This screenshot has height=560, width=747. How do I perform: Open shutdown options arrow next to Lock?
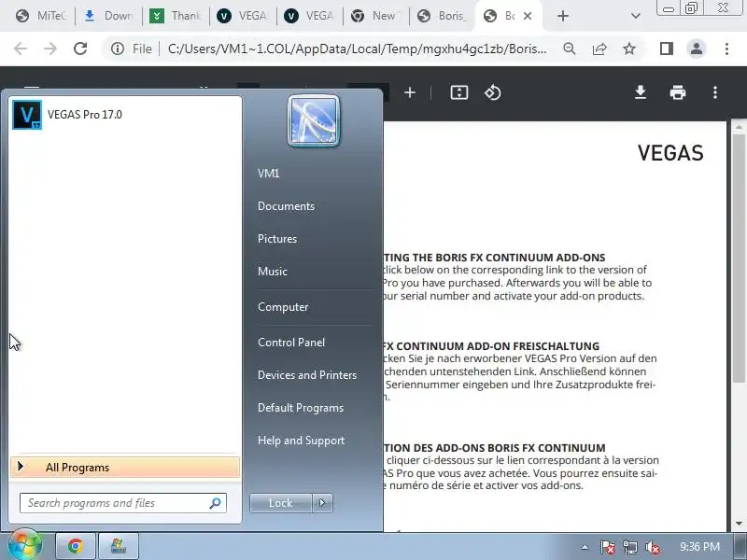point(322,503)
